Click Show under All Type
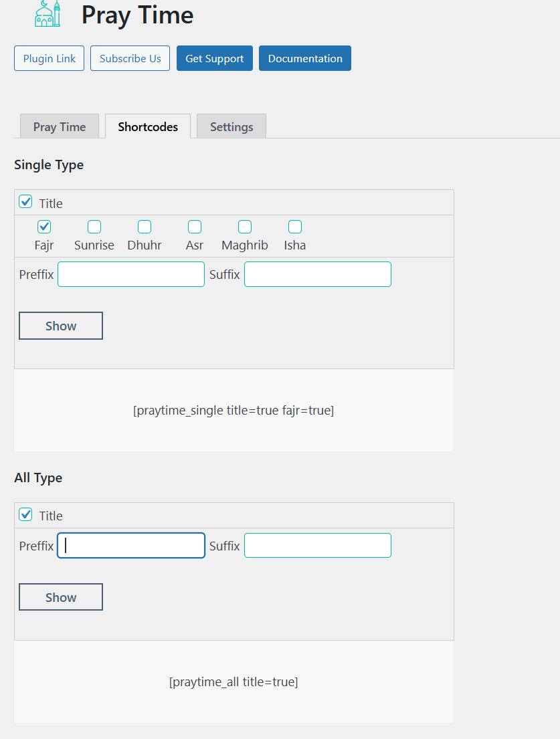The width and height of the screenshot is (560, 739). (61, 597)
